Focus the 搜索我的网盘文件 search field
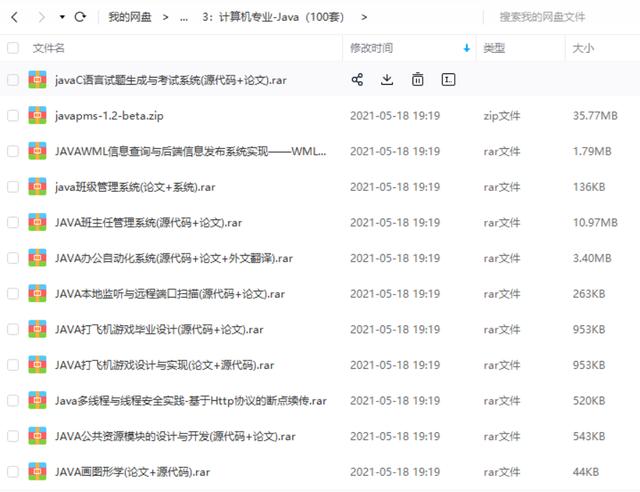 [542, 17]
